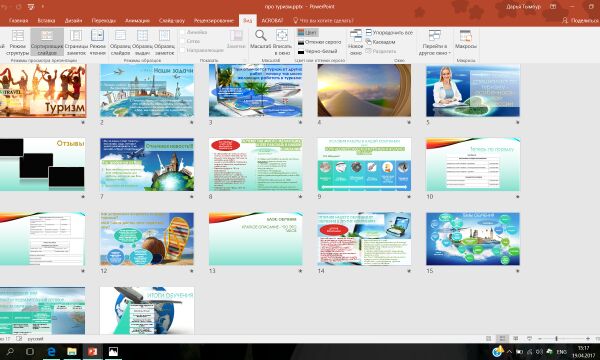The width and height of the screenshot is (600, 360).
Task: Click the redo arrow in quick access toolbar
Action: [18, 7]
